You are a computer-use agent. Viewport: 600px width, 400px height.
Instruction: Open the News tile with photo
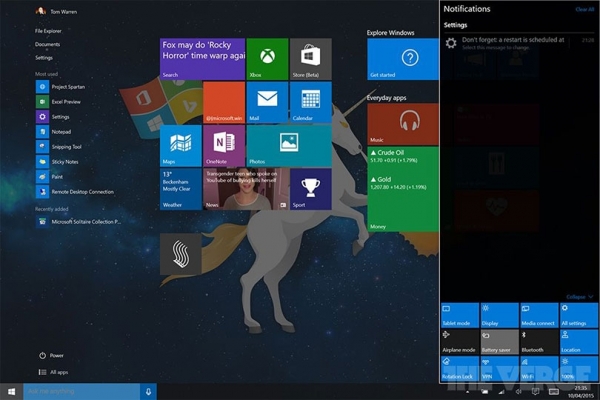246,189
